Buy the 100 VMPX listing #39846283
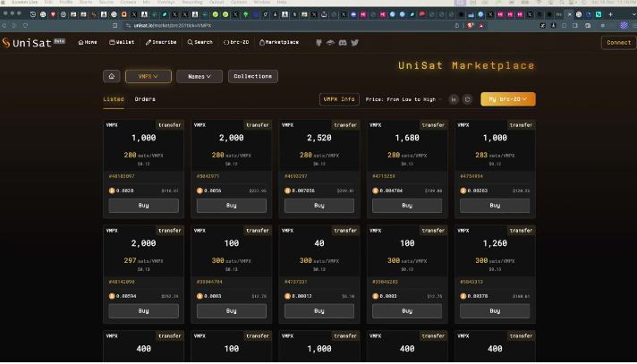Viewport: 637px width, 364px height. point(407,311)
